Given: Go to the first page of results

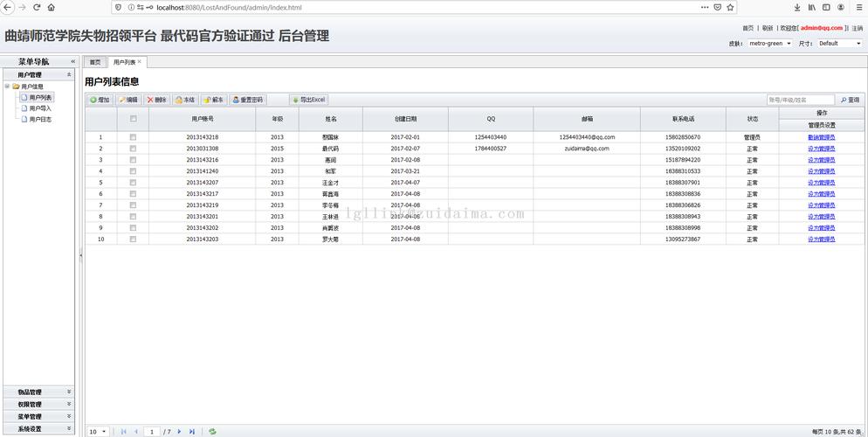Looking at the screenshot, I should (x=123, y=432).
